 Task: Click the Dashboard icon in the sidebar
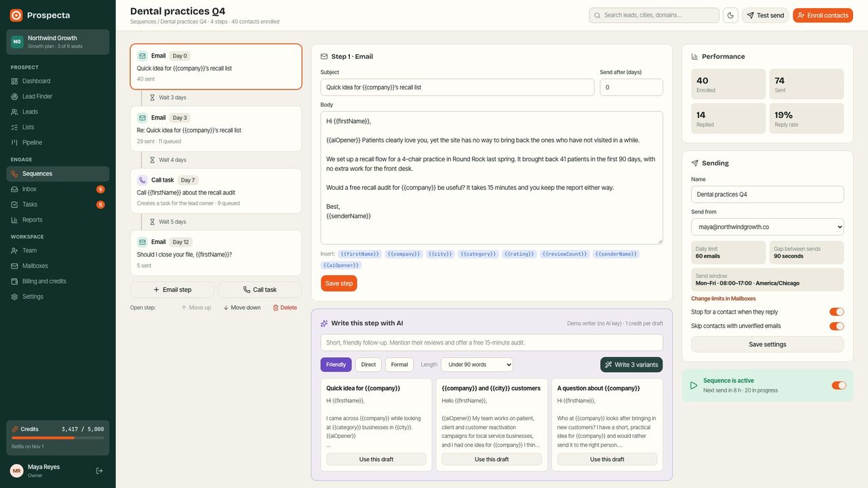pyautogui.click(x=15, y=81)
